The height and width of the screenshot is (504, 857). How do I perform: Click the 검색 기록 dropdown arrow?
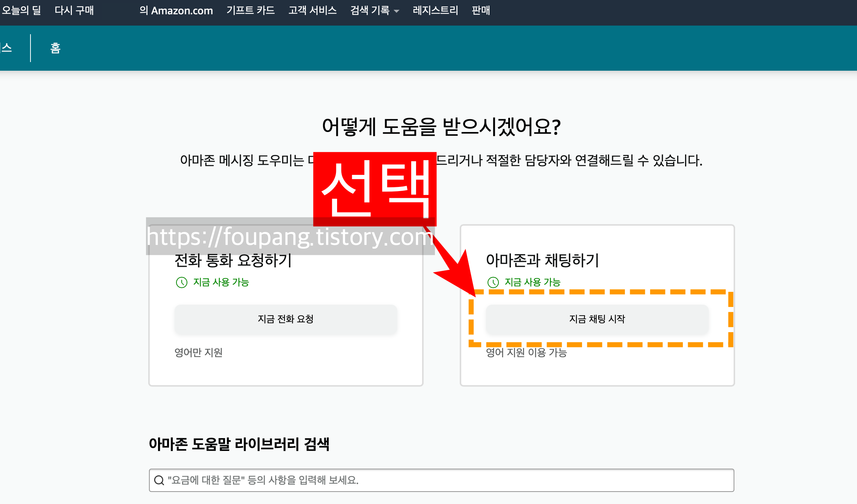tap(397, 11)
